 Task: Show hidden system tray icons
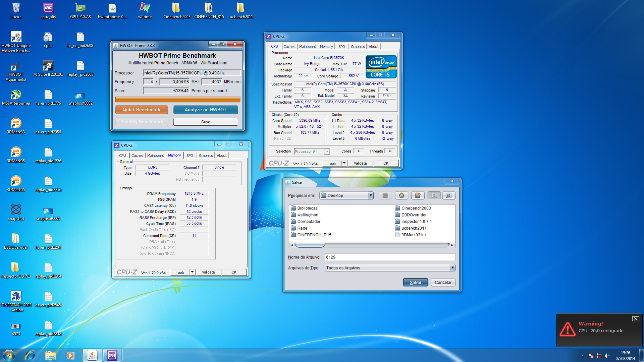click(x=583, y=356)
